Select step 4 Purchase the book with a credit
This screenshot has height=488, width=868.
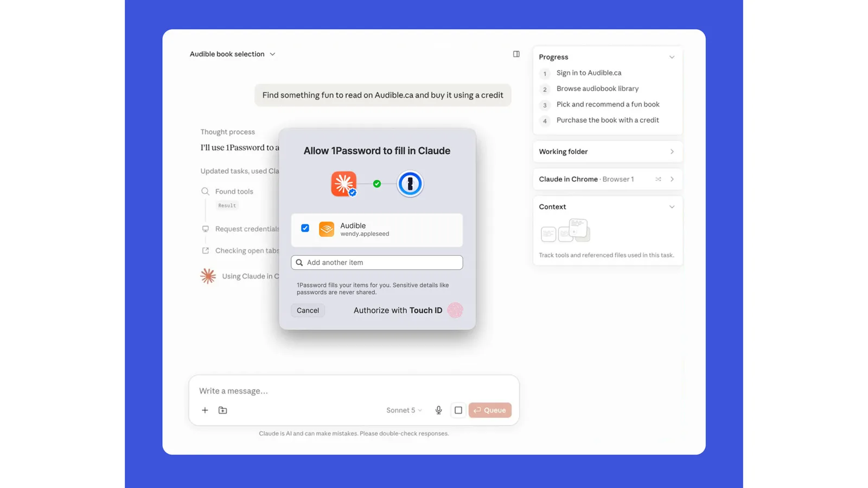(x=599, y=121)
